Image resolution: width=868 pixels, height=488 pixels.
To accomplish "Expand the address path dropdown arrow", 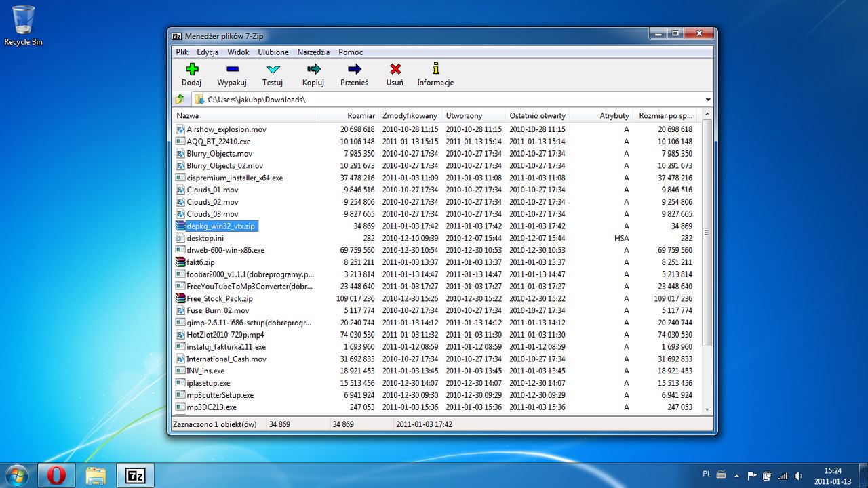I will 708,100.
